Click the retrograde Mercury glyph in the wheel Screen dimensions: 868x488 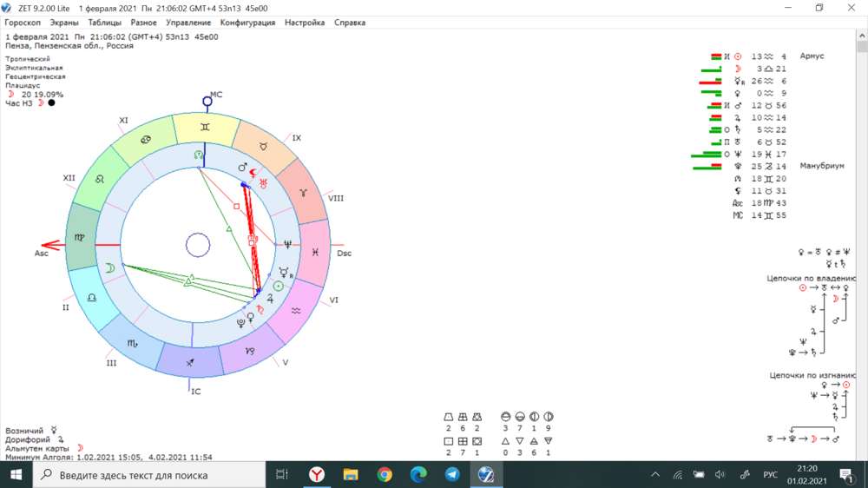(285, 273)
